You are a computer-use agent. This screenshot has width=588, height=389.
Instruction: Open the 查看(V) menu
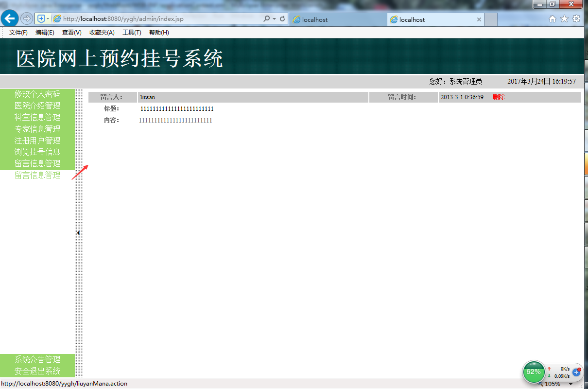tap(71, 33)
